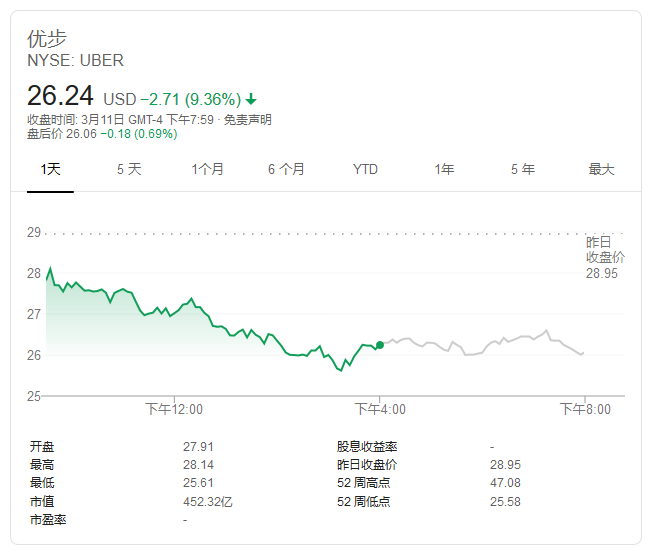Click the green down arrow beside percent change

(251, 99)
